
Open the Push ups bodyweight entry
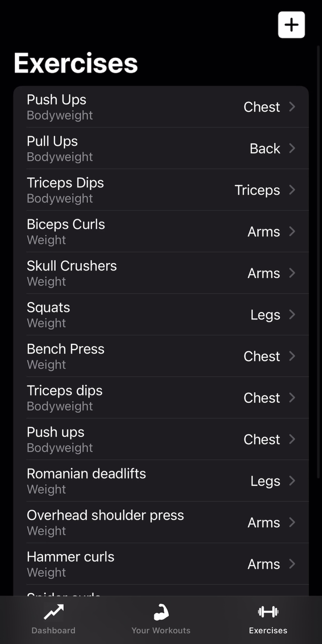[x=138, y=439]
